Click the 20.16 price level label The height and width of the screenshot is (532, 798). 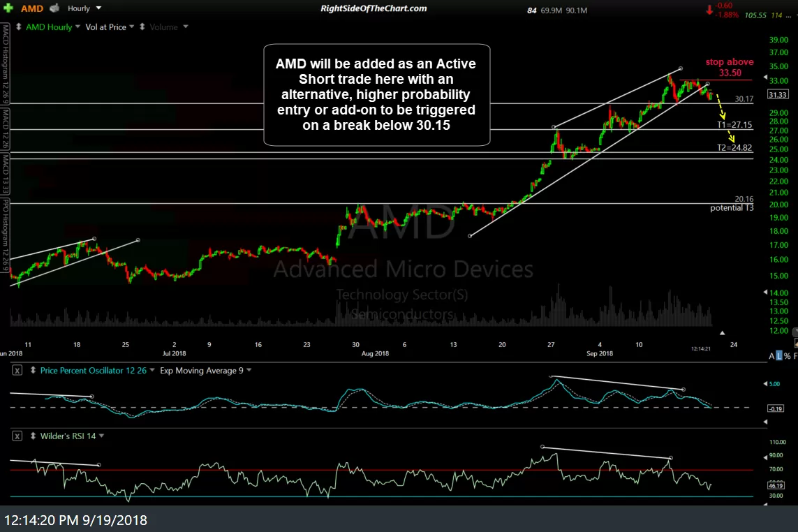pos(744,199)
